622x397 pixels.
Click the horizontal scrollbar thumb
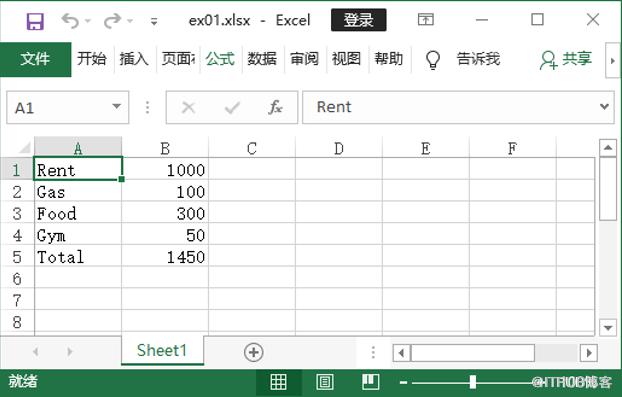(x=472, y=353)
